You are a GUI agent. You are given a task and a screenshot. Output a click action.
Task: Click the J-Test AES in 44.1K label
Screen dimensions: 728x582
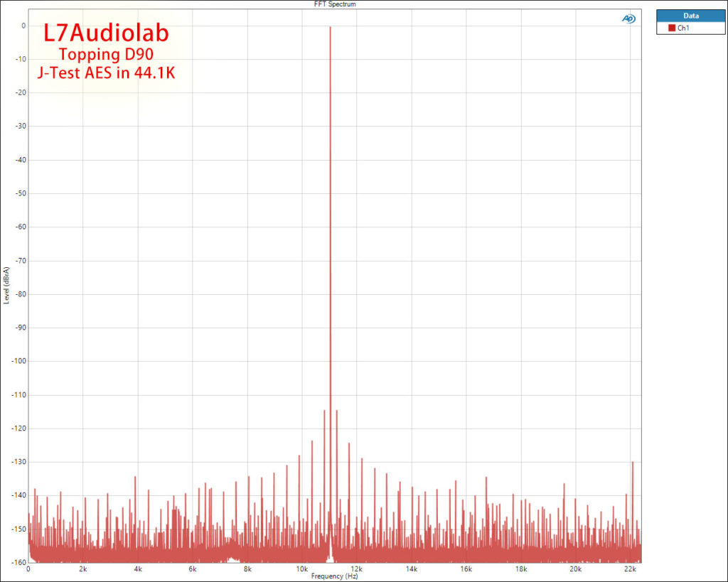107,73
